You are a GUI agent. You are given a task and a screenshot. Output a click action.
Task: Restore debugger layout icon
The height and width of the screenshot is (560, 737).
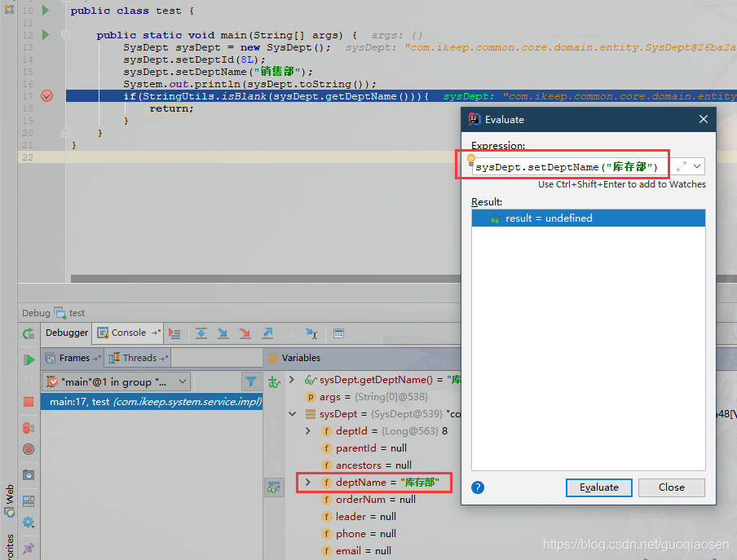[x=29, y=500]
